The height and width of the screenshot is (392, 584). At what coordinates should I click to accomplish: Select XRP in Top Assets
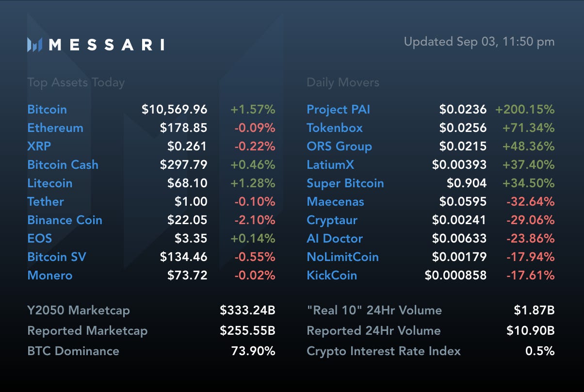[39, 147]
